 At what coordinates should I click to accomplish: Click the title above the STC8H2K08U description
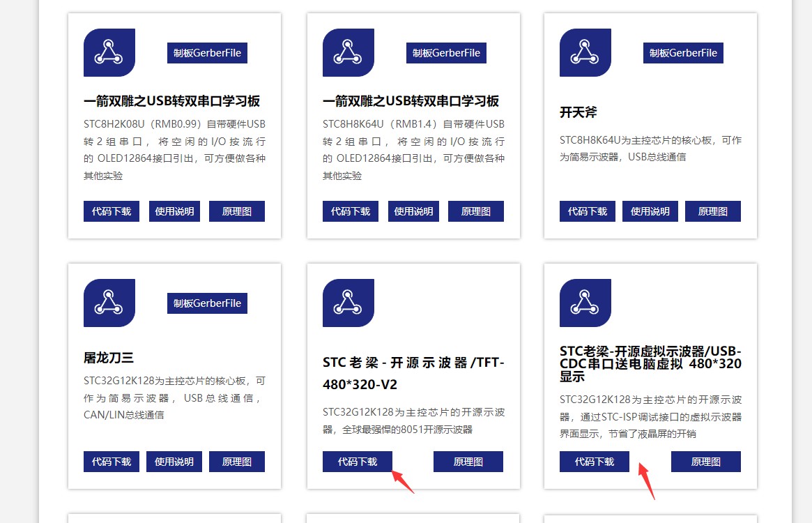[x=172, y=101]
